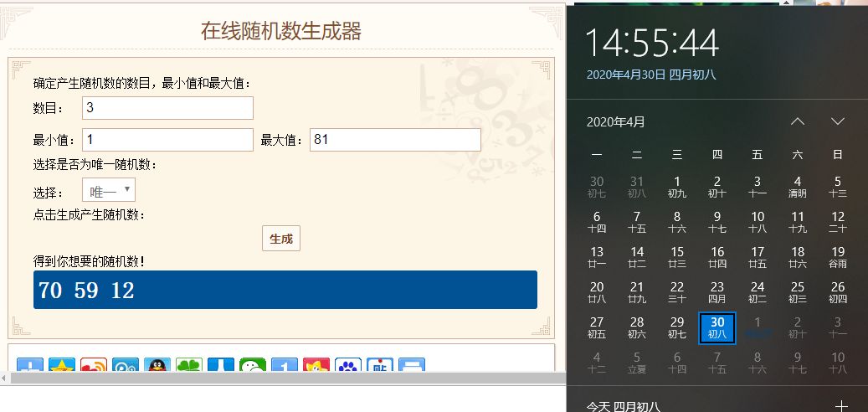Viewport: 868px width, 412px height.
Task: Select April 23 四月 in calendar
Action: click(717, 292)
